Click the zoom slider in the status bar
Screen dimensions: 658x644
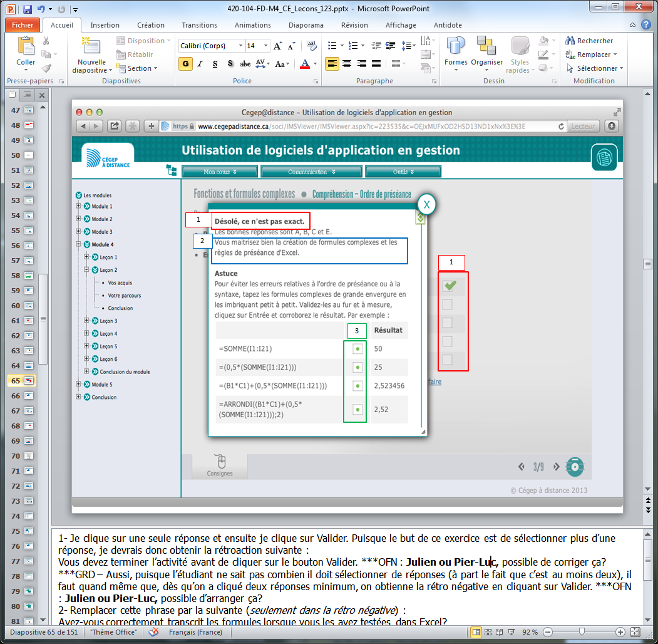582,632
